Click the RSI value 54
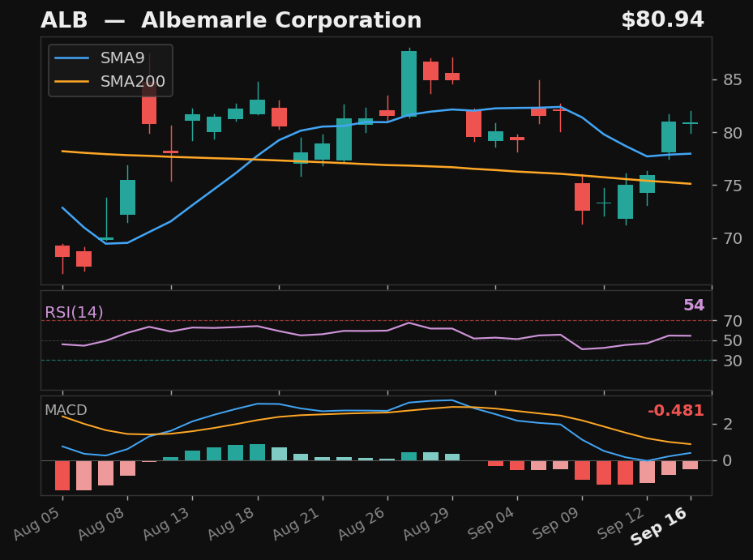The image size is (753, 560). (x=694, y=305)
